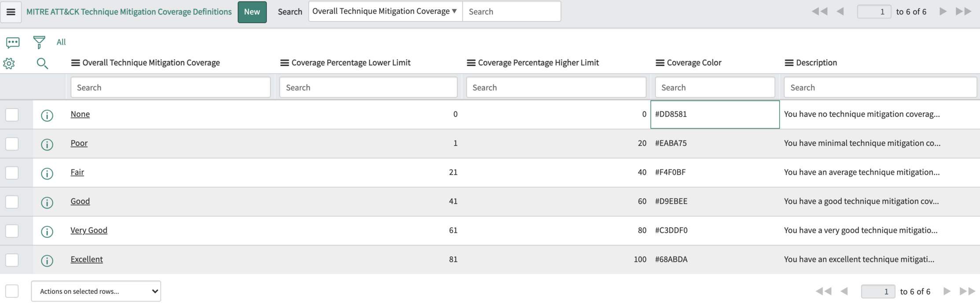The height and width of the screenshot is (303, 980).
Task: Select the #EABA75 coverage color cell
Action: click(715, 144)
